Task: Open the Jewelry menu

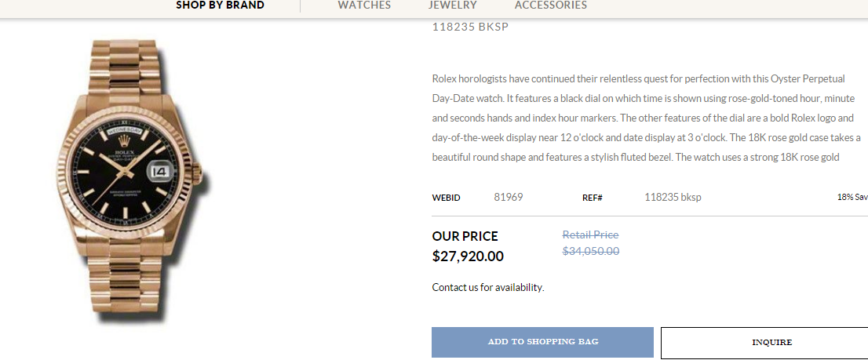Action: (452, 5)
